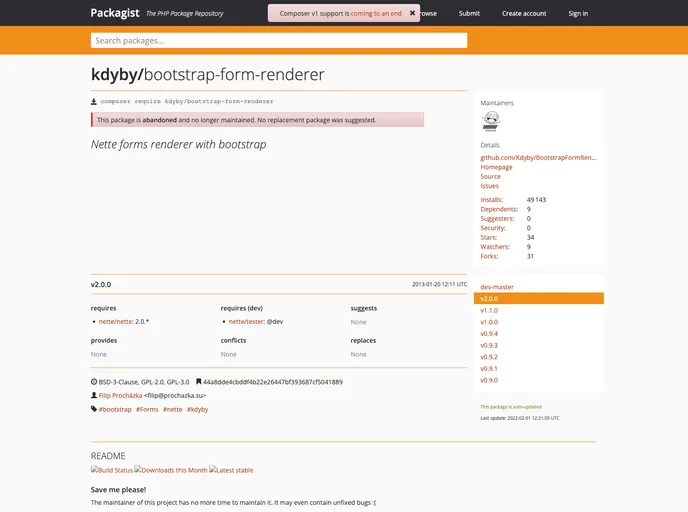The image size is (688, 512).
Task: Click the '2013-01-20 12:11 UTC' release date
Action: click(439, 284)
